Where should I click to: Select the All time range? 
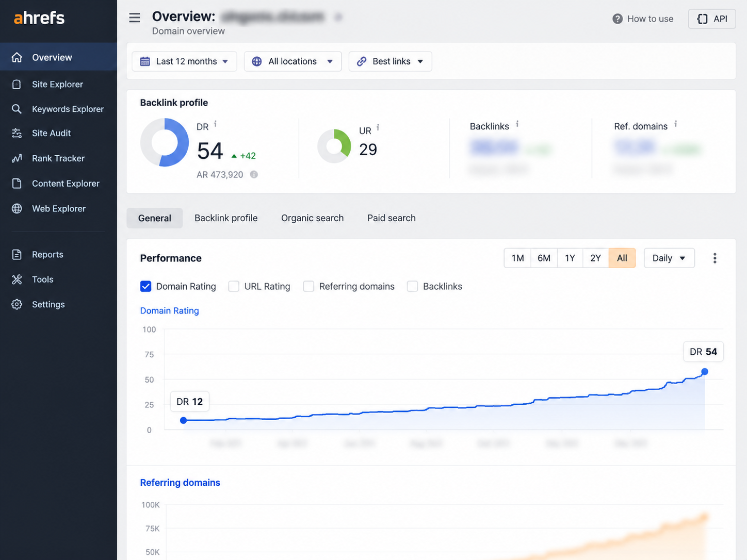pyautogui.click(x=622, y=258)
